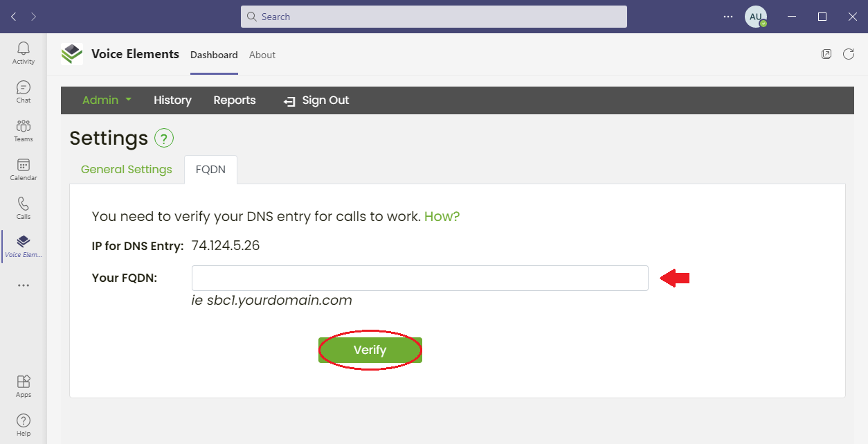The height and width of the screenshot is (444, 868).
Task: Switch to the General Settings tab
Action: (127, 170)
